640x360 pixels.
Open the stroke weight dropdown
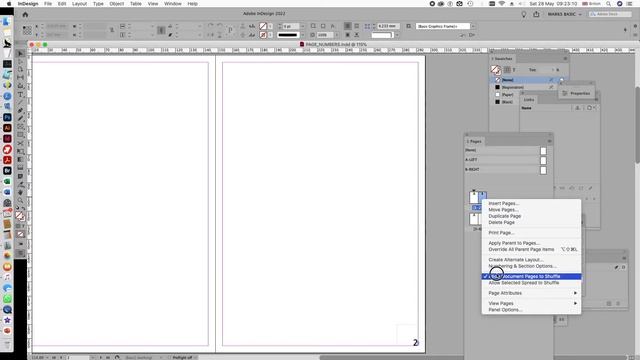coord(302,26)
